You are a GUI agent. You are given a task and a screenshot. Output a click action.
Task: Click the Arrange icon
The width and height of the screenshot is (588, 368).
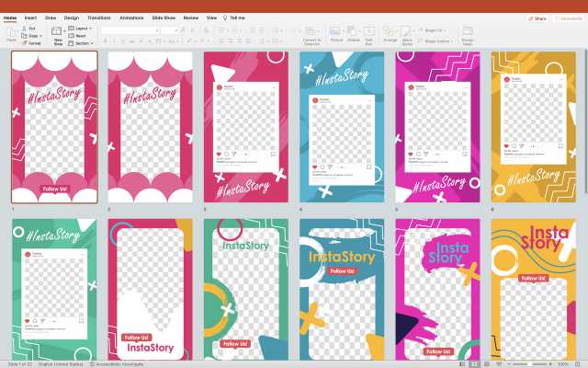390,32
